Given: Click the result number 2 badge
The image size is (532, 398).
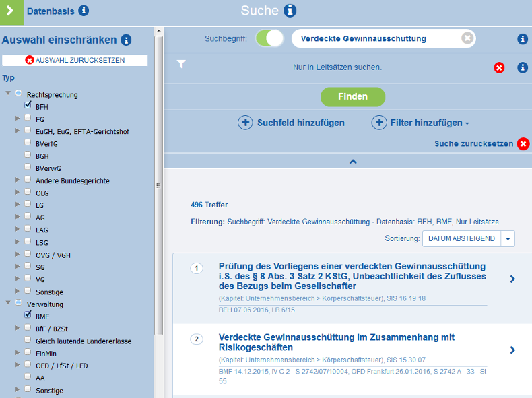Looking at the screenshot, I should pos(197,339).
